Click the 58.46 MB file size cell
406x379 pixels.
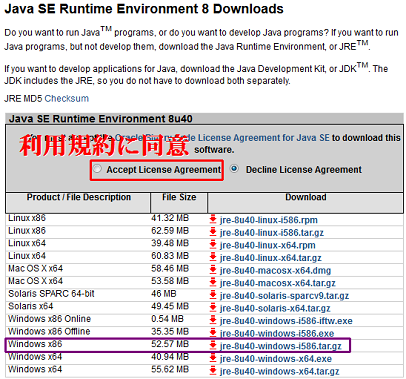pos(170,269)
